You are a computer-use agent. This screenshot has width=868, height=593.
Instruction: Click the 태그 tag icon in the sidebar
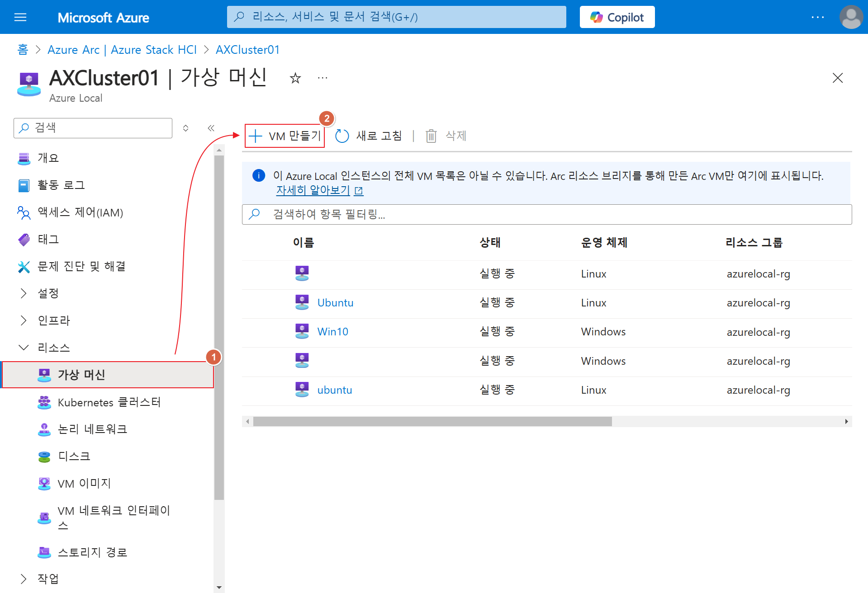pyautogui.click(x=24, y=240)
